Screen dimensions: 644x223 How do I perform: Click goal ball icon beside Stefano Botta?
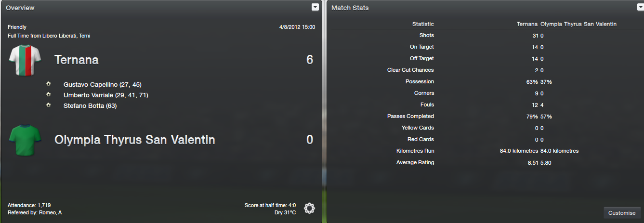pyautogui.click(x=48, y=105)
